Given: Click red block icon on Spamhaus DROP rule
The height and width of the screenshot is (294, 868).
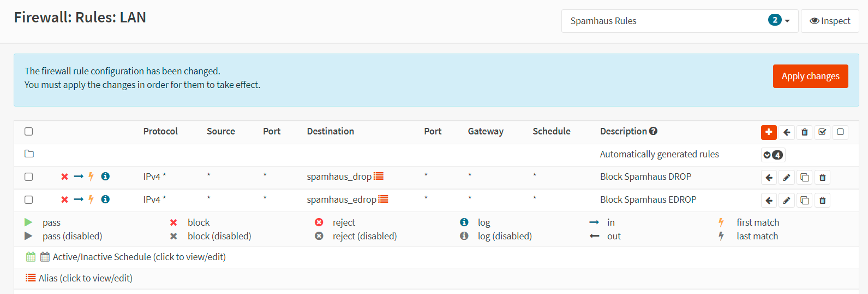Looking at the screenshot, I should 64,177.
